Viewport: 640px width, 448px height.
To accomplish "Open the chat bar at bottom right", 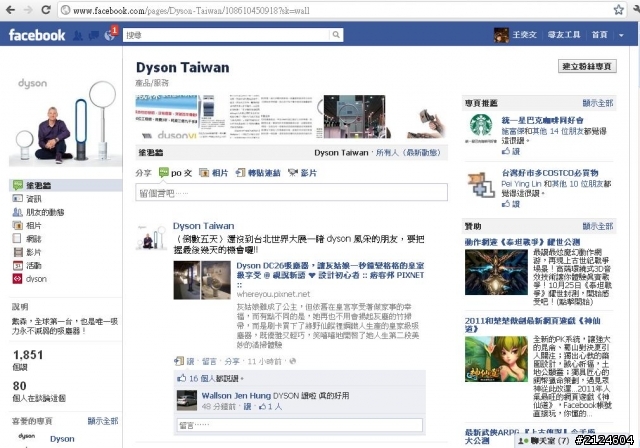I will pyautogui.click(x=546, y=441).
